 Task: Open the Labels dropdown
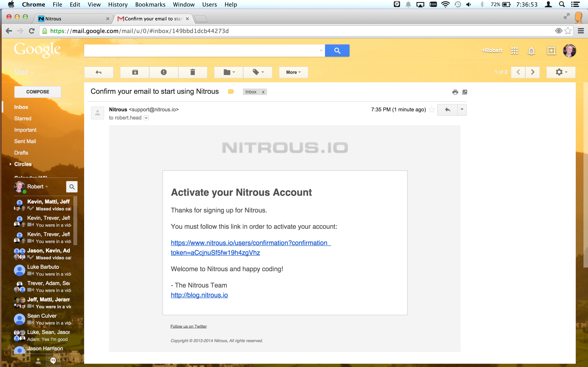click(257, 72)
